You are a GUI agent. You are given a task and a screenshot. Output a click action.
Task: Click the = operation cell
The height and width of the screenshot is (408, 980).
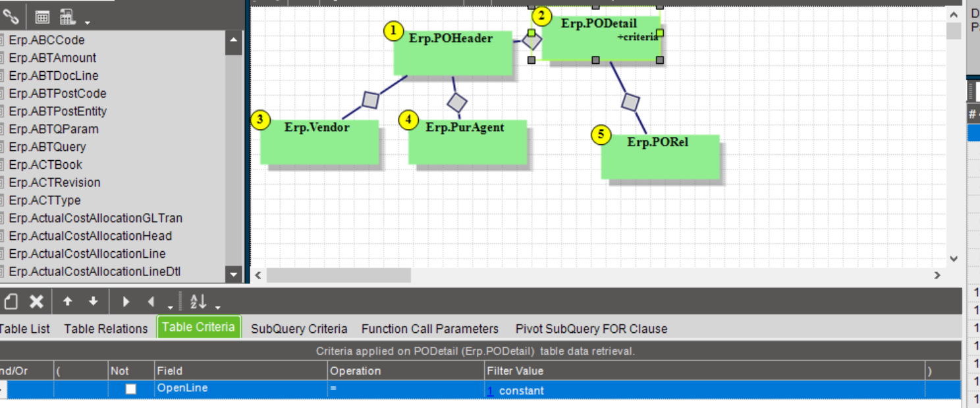coord(406,389)
